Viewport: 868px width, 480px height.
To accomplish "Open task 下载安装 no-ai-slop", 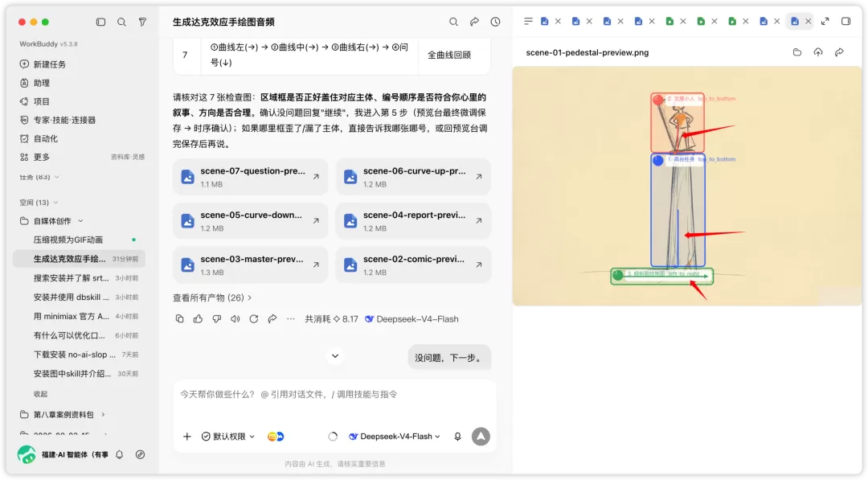I will pyautogui.click(x=79, y=355).
